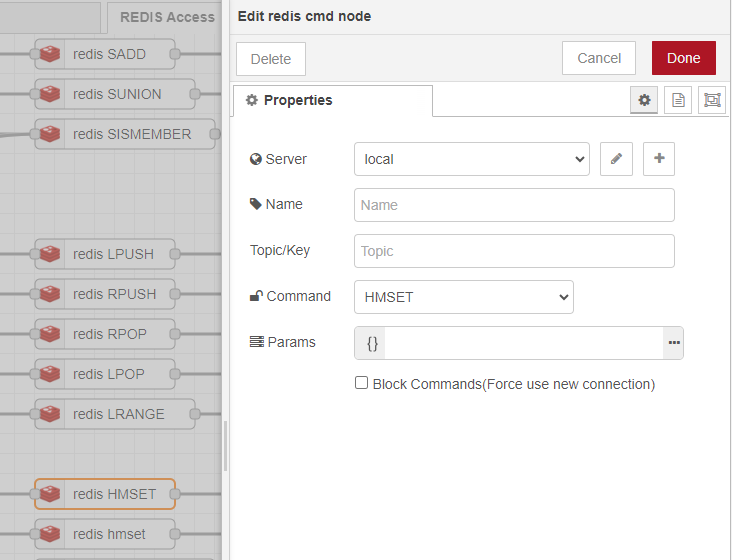Focus the Name input field
This screenshot has height=560, width=732.
(x=514, y=205)
